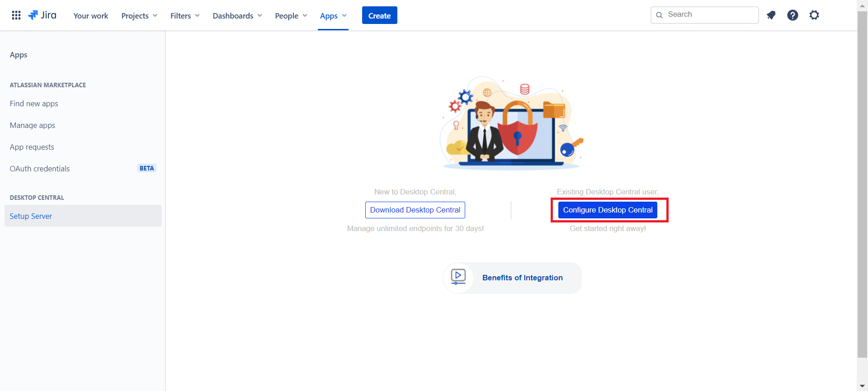Click the blue Create button

click(x=379, y=15)
